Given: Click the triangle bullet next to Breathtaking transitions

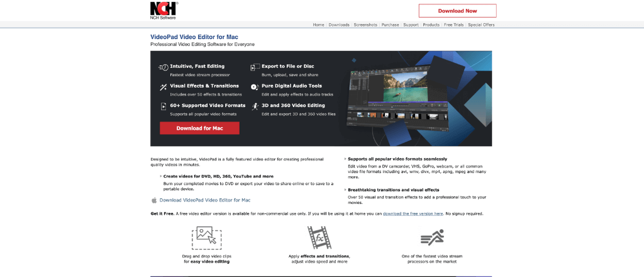Looking at the screenshot, I should [x=345, y=190].
